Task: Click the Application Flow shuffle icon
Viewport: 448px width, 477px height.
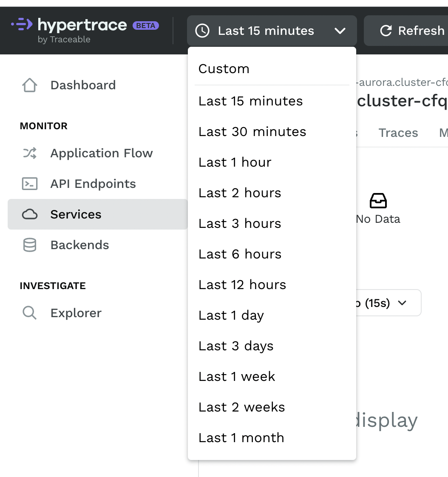Action: pos(29,153)
